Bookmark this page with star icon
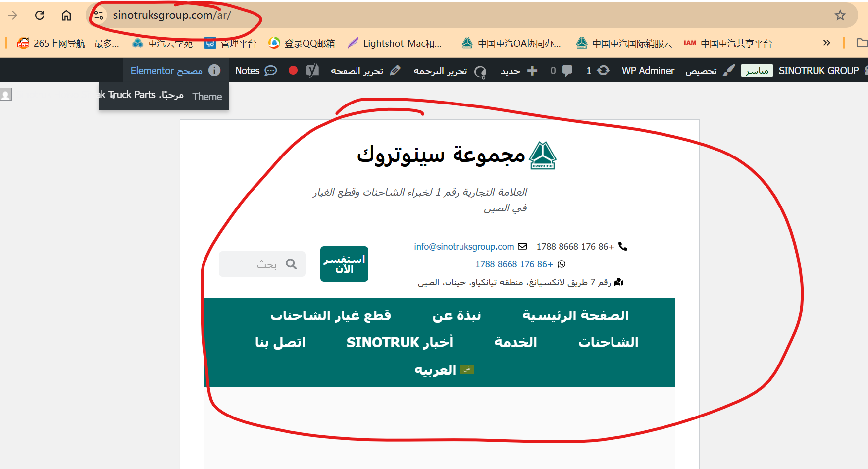Viewport: 868px width, 469px height. click(840, 15)
